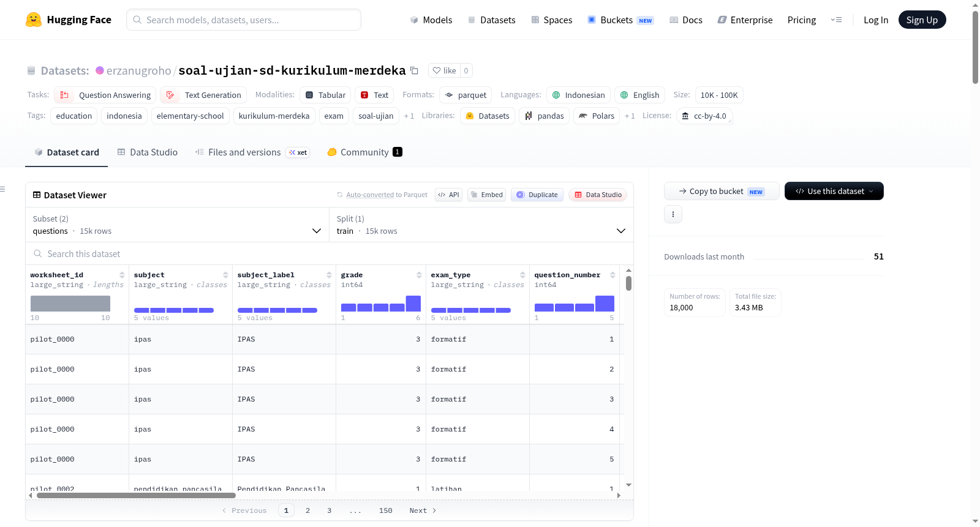Go to page 3 of the table

coord(329,510)
